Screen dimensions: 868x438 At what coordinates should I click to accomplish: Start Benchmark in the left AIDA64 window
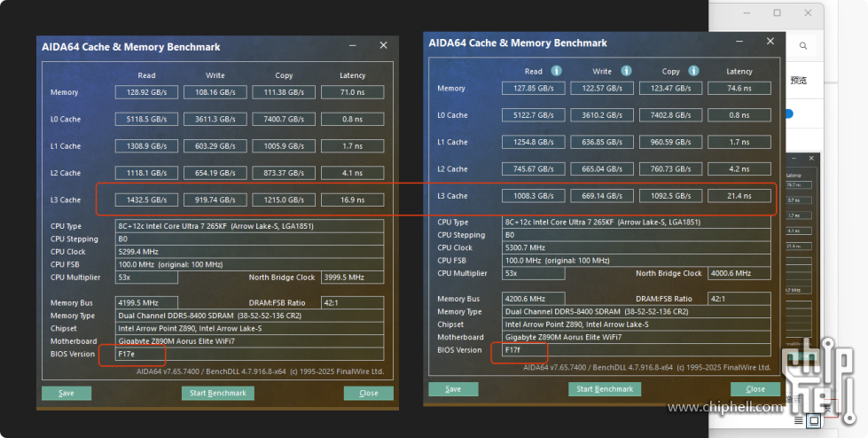[x=218, y=393]
